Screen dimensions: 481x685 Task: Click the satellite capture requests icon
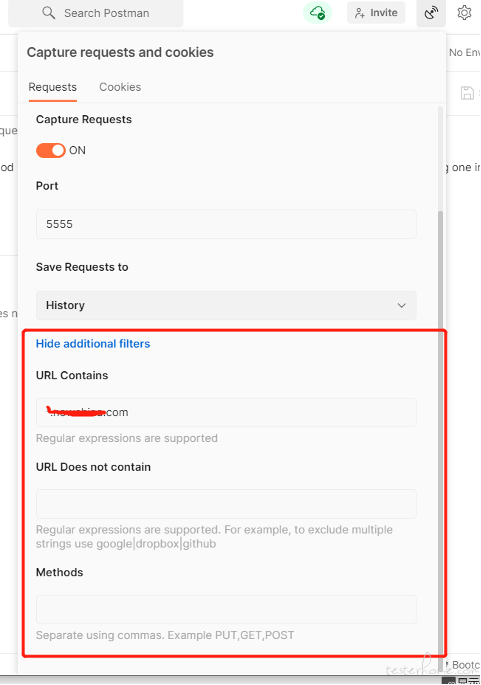[431, 13]
